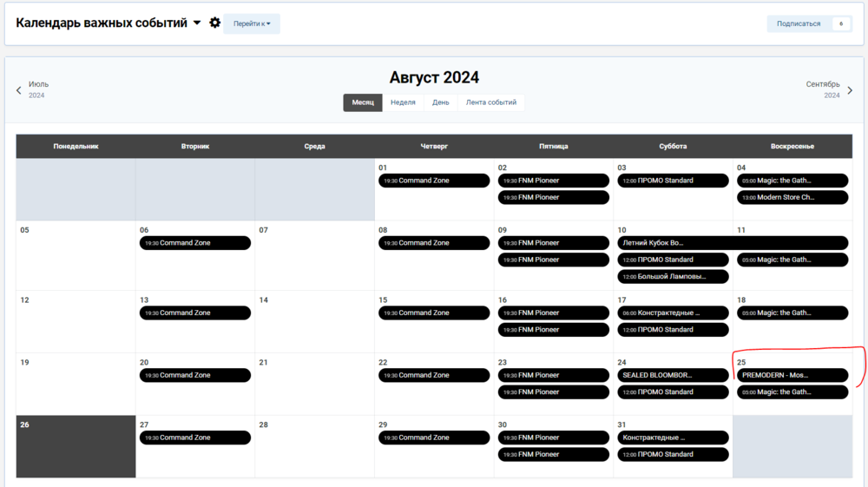868x487 pixels.
Task: Open SEALED BLOOMBOR... event on August 24
Action: pos(673,375)
